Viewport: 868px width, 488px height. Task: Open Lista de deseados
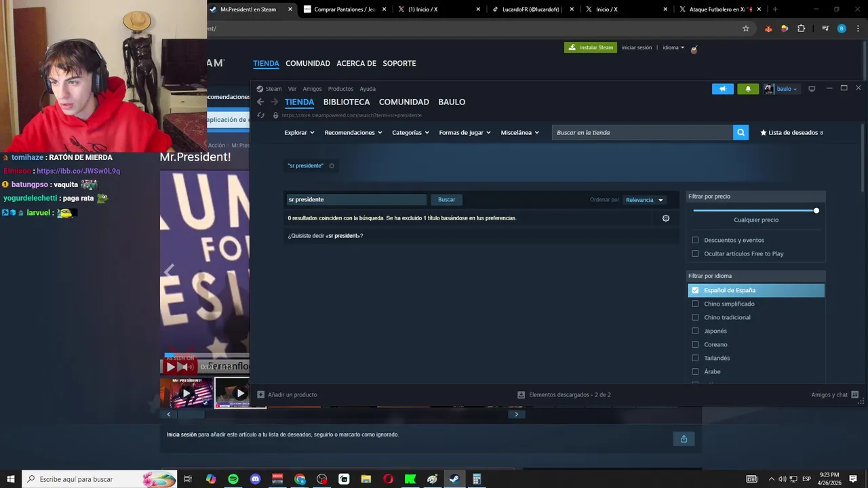point(791,133)
